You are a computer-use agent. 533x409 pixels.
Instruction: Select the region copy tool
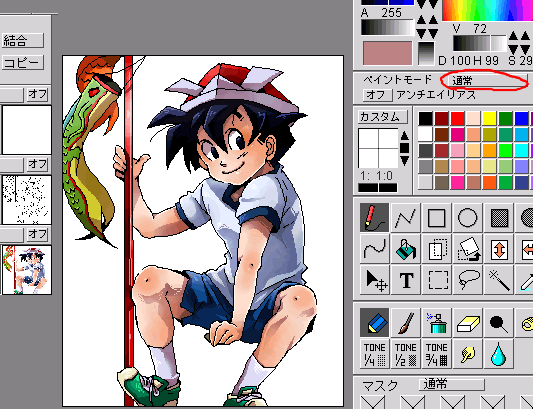point(436,249)
